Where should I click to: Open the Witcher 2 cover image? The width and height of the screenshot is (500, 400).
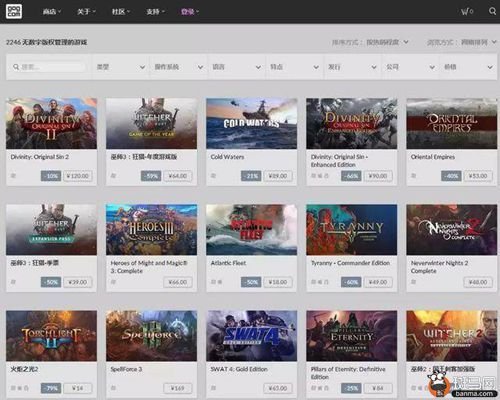tap(452, 336)
